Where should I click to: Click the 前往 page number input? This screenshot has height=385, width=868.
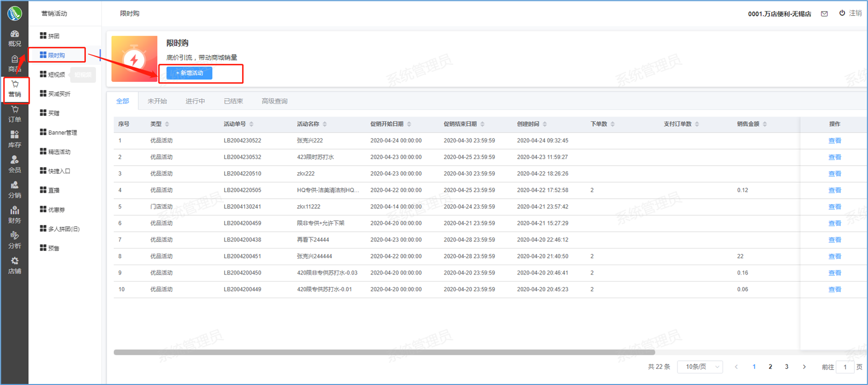(x=845, y=367)
